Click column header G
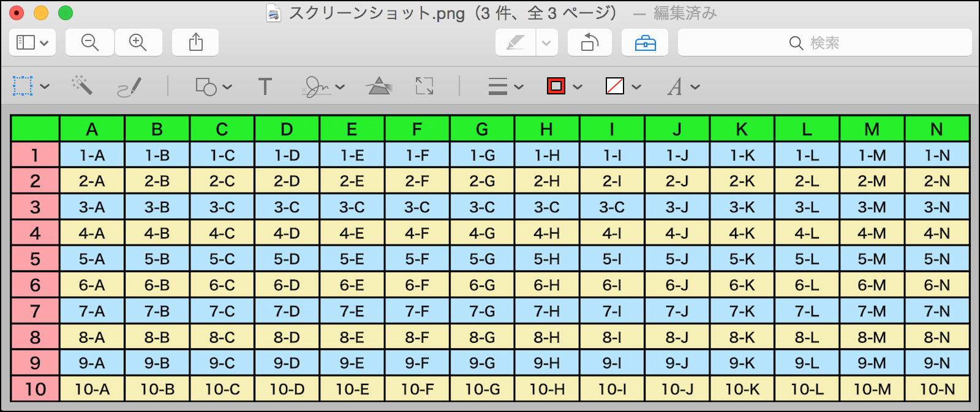This screenshot has width=980, height=412. tap(482, 129)
